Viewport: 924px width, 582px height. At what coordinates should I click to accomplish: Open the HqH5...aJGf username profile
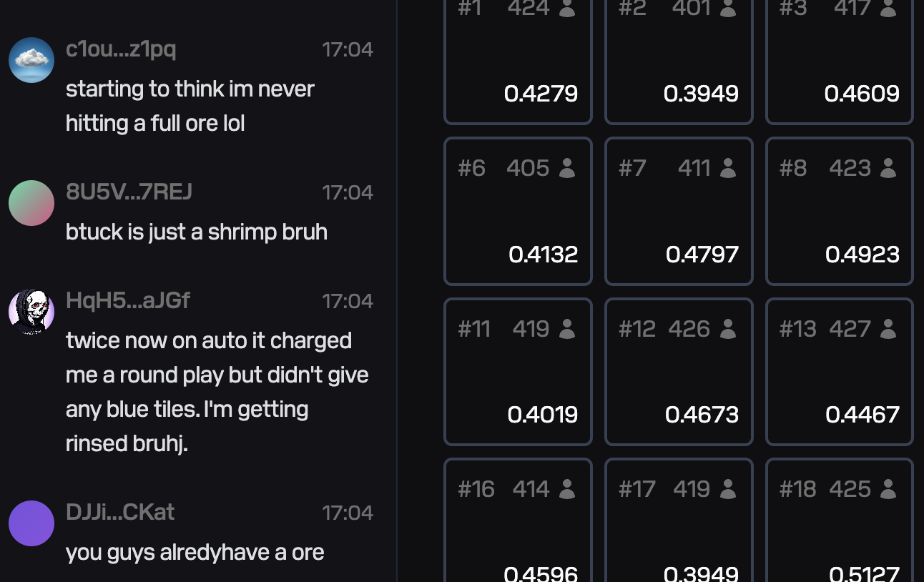click(x=128, y=300)
